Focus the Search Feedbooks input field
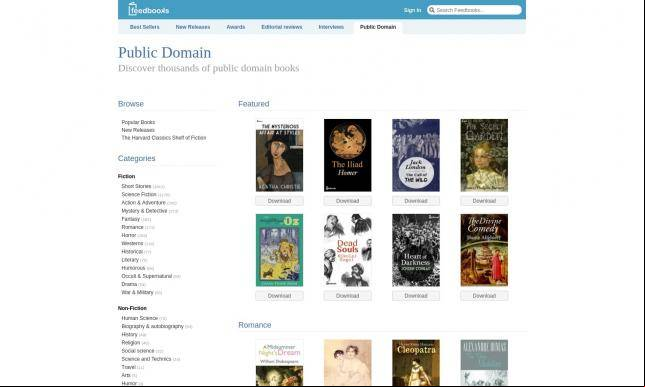Viewport: 645px width, 387px height. [x=474, y=10]
